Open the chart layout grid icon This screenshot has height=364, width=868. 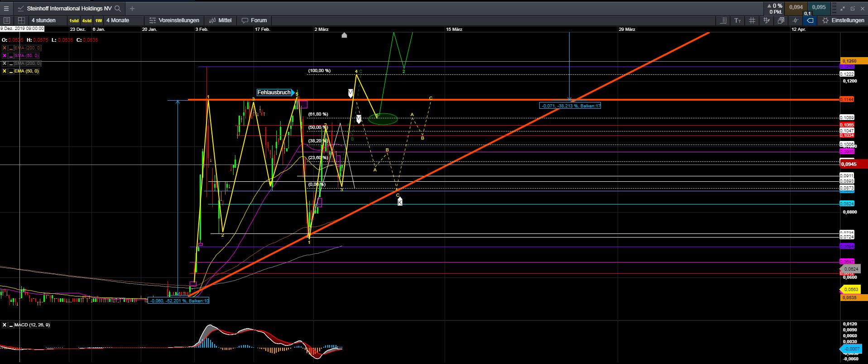pyautogui.click(x=21, y=20)
